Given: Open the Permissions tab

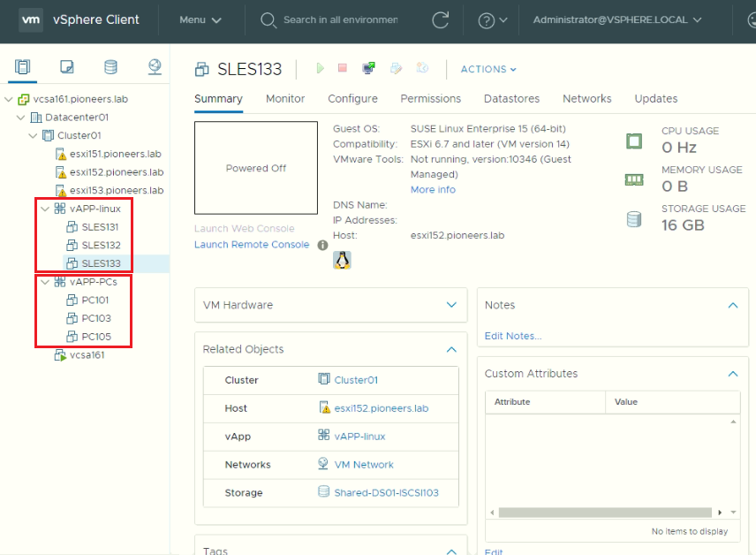Looking at the screenshot, I should pos(431,99).
